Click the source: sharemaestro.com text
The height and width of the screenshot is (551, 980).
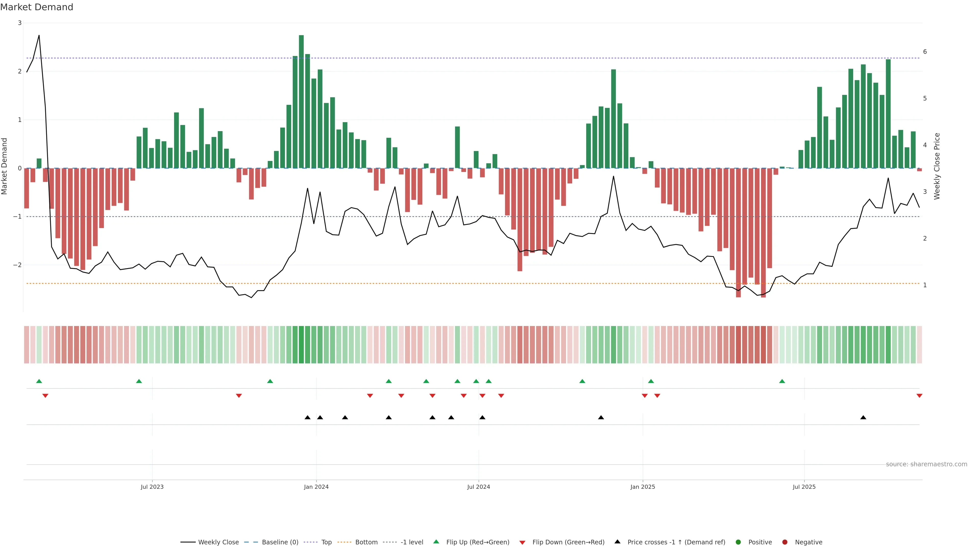[x=926, y=464]
